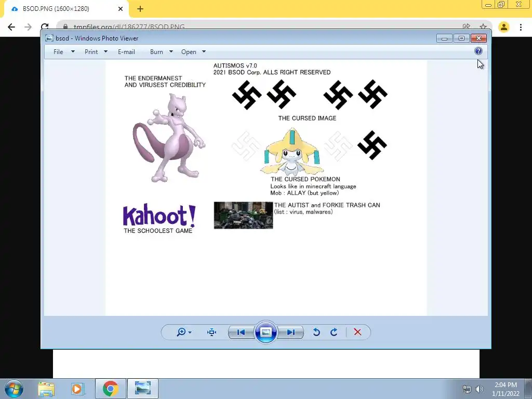Image resolution: width=532 pixels, height=399 pixels.
Task: Click the actual size fit-to-window icon
Action: [x=212, y=332]
